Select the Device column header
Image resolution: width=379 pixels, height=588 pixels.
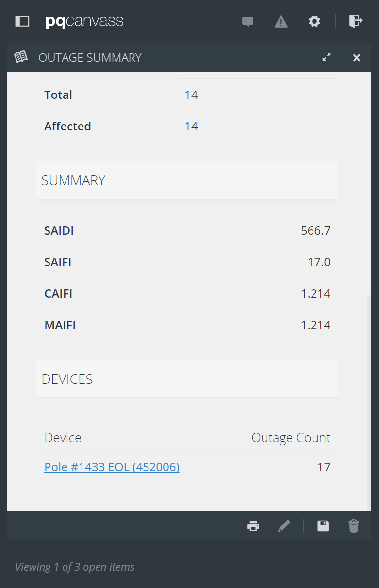(63, 437)
